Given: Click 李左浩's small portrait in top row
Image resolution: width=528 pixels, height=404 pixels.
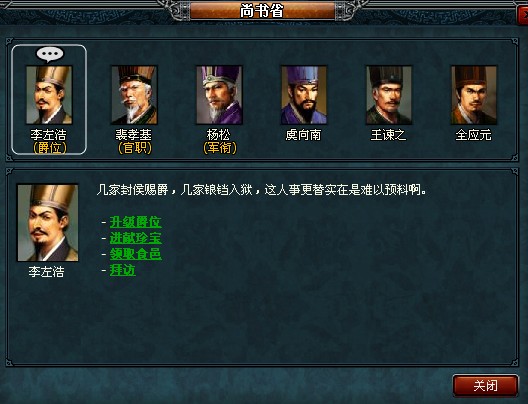Looking at the screenshot, I should pyautogui.click(x=49, y=95).
